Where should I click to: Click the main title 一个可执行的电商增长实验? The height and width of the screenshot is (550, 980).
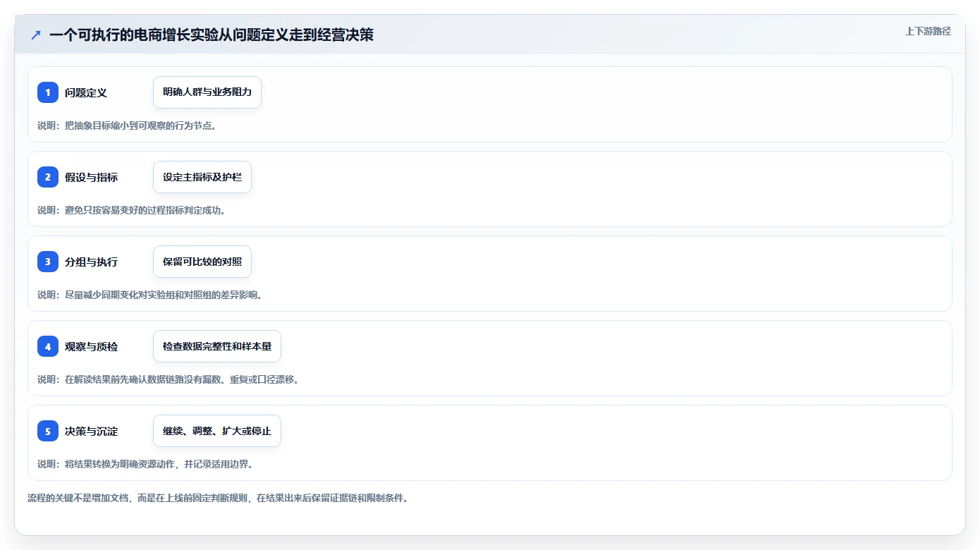click(212, 35)
